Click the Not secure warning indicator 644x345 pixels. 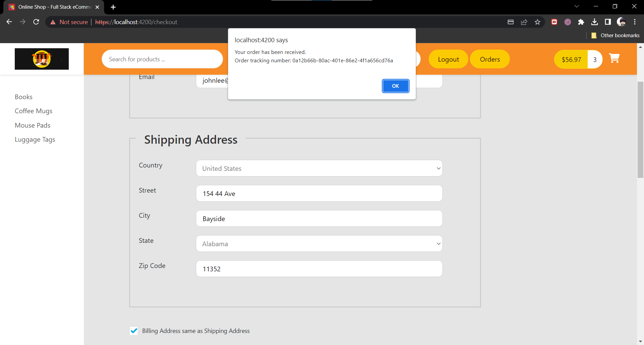(69, 22)
